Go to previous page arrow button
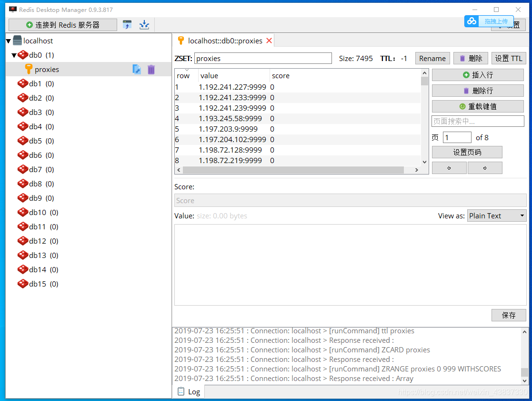532x401 pixels. tap(449, 168)
